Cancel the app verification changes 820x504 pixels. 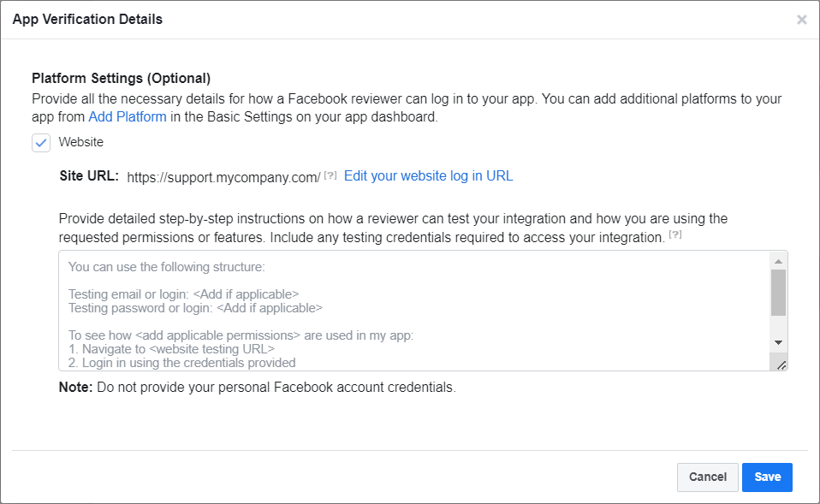[708, 477]
